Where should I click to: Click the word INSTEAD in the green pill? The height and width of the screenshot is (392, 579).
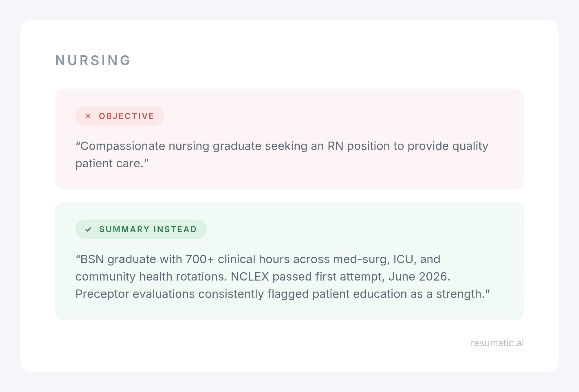coord(175,229)
